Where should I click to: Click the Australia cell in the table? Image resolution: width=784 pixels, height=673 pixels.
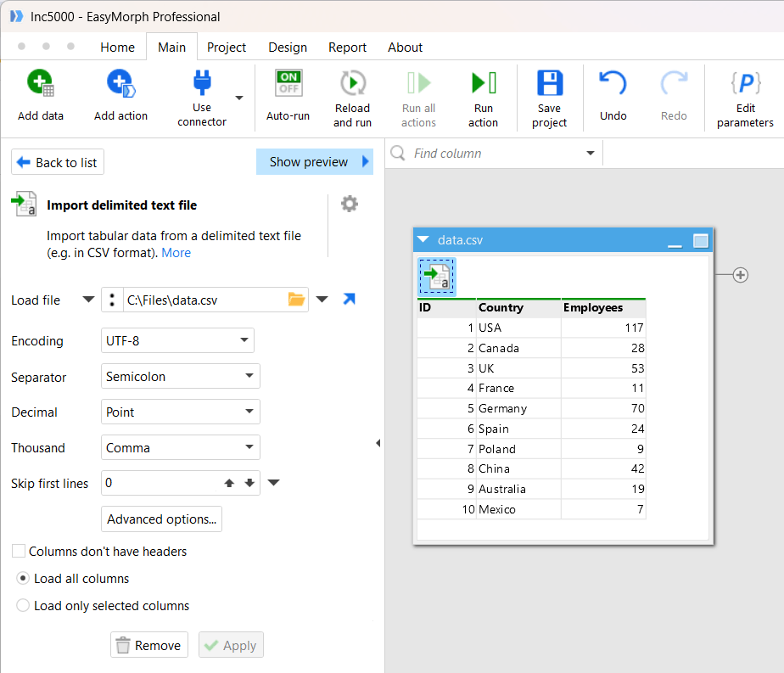pos(518,489)
